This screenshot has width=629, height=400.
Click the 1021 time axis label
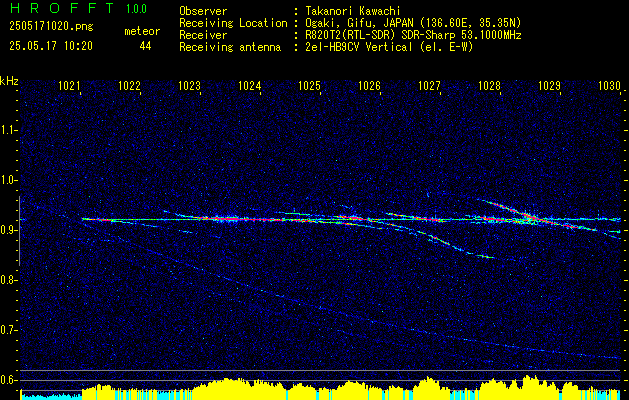coord(69,85)
